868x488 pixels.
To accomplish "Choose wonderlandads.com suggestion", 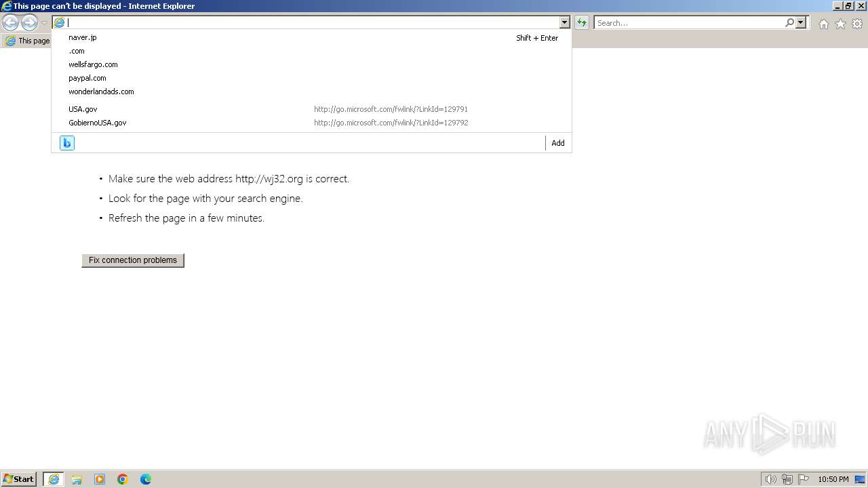I will point(312,91).
